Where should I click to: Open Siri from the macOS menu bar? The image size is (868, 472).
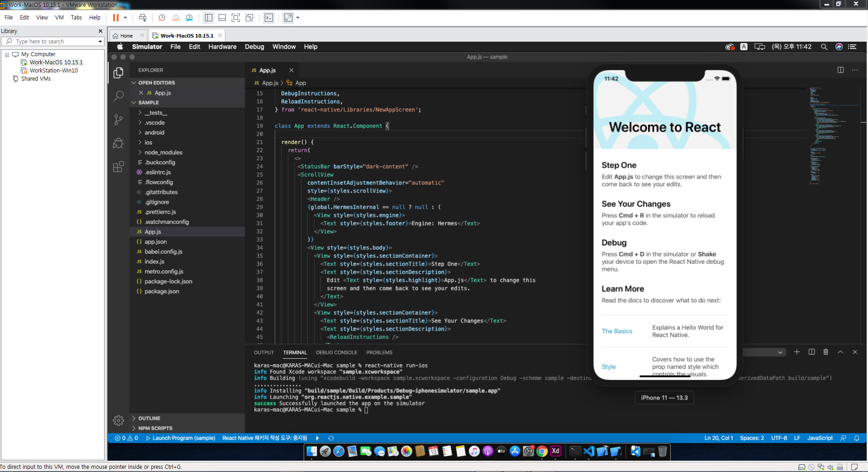click(x=839, y=47)
